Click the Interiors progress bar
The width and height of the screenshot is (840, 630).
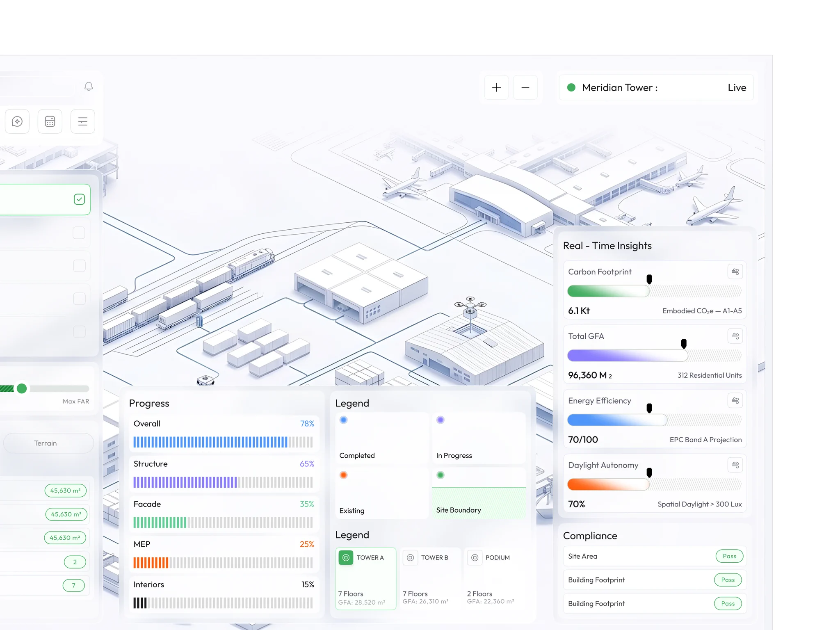[223, 603]
